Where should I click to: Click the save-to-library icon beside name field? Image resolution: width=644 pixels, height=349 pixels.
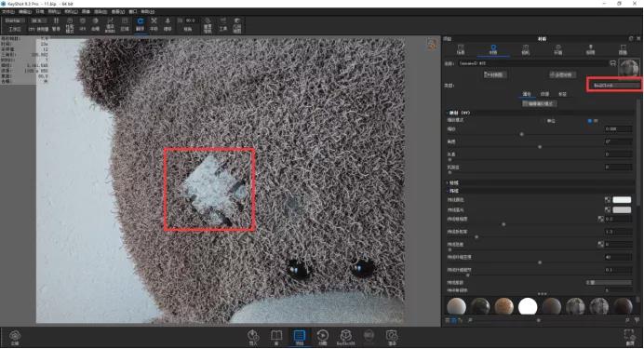point(612,63)
